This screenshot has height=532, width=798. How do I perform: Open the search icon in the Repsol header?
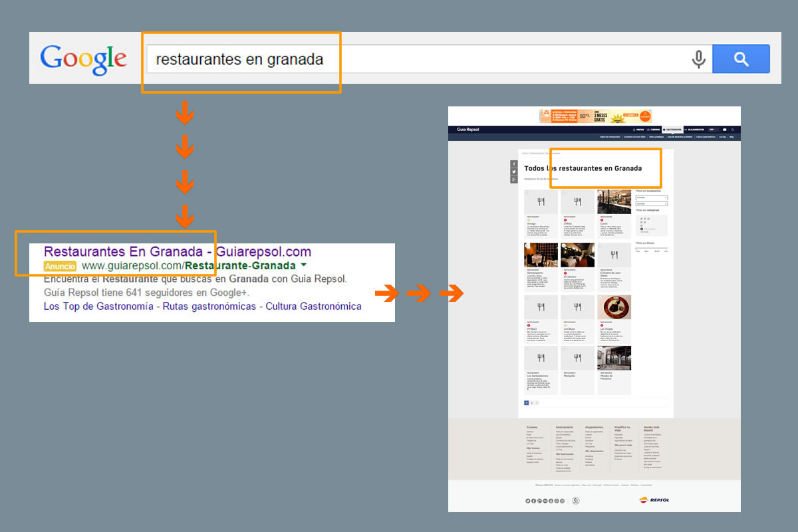(x=732, y=130)
